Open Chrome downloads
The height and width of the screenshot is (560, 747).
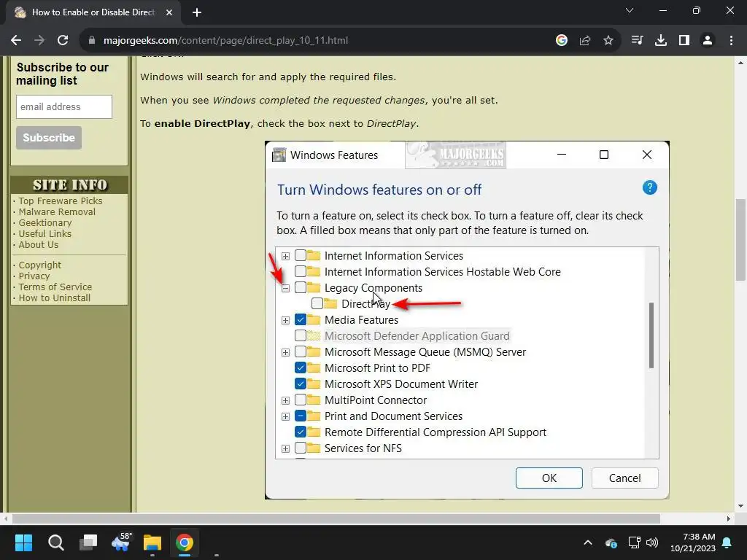661,41
